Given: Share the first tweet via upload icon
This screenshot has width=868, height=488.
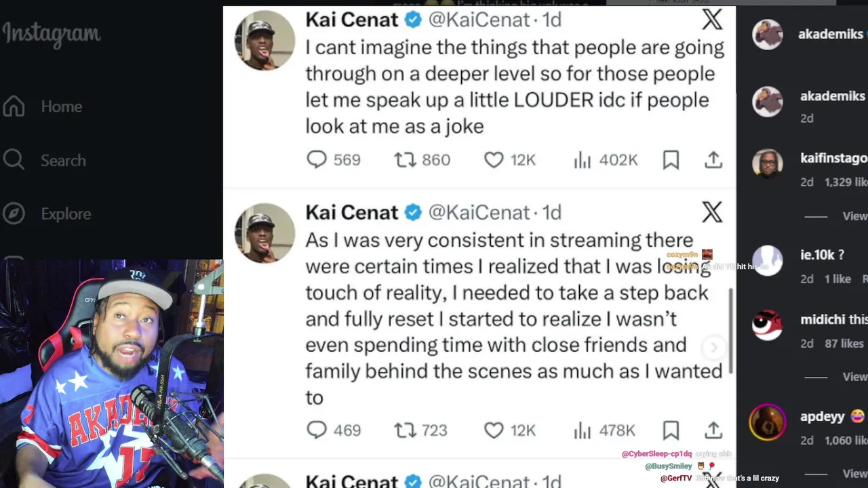Looking at the screenshot, I should tap(713, 159).
